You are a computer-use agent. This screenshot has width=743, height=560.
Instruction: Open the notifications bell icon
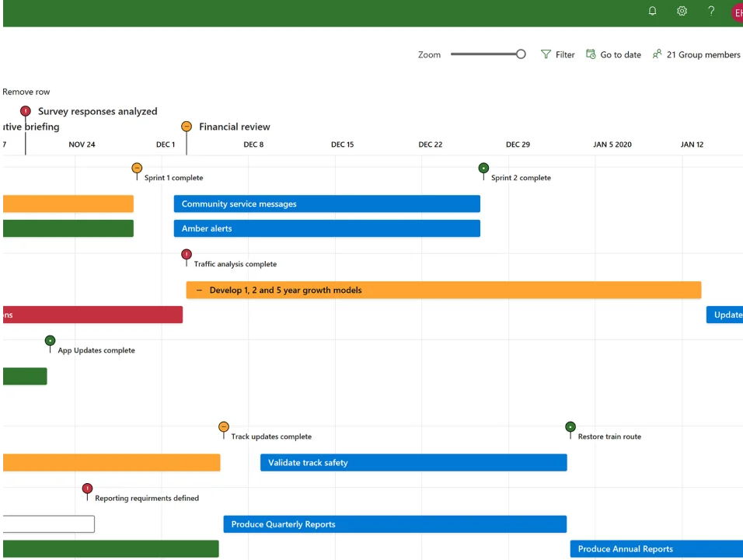pos(653,11)
